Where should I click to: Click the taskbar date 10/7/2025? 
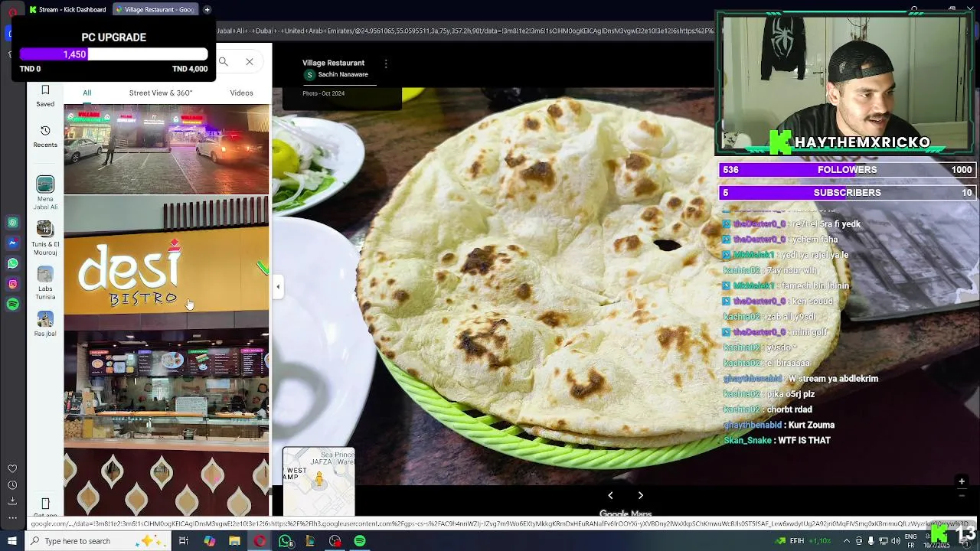[936, 545]
